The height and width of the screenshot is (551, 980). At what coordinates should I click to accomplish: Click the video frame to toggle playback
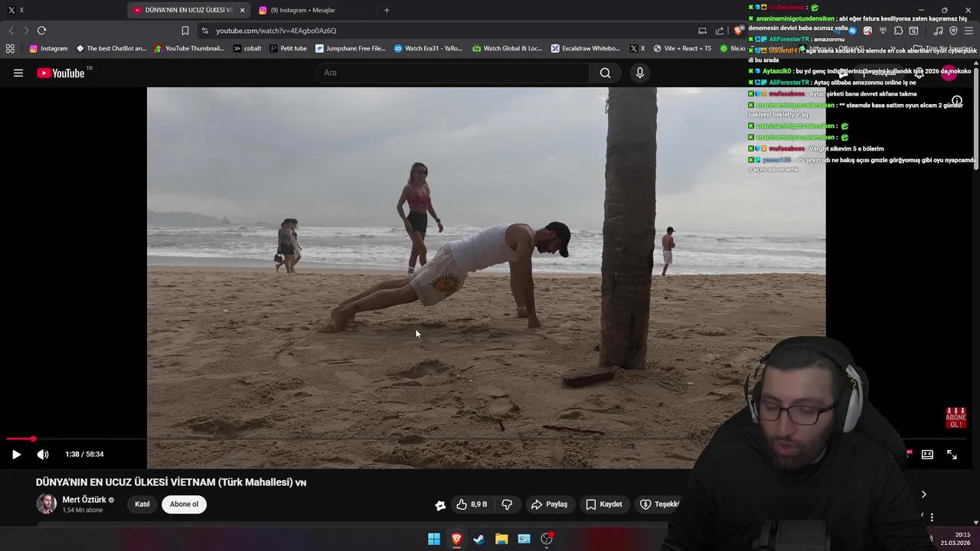click(x=486, y=278)
